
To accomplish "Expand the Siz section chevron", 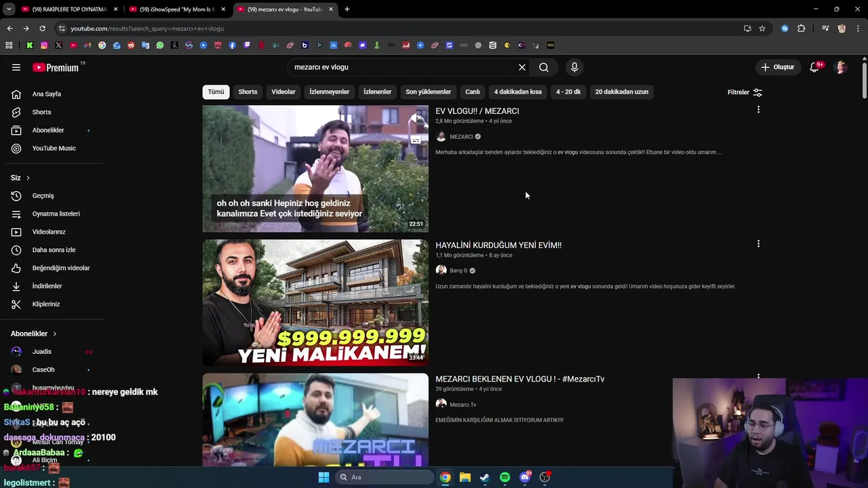I will point(28,178).
